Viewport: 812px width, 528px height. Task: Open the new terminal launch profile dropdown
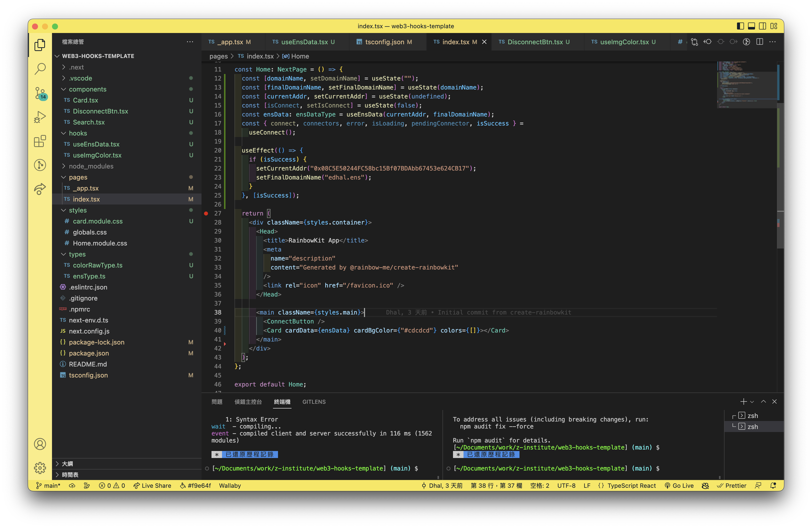(x=752, y=402)
